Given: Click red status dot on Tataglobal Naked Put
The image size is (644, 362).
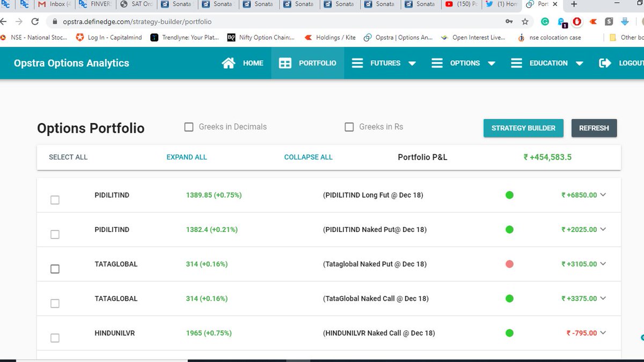Looking at the screenshot, I should [x=509, y=264].
